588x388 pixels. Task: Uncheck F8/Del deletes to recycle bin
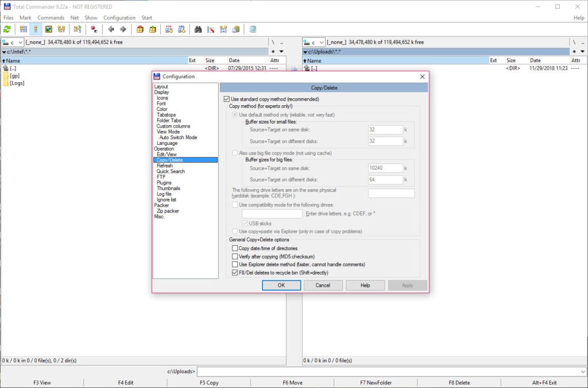coord(235,273)
